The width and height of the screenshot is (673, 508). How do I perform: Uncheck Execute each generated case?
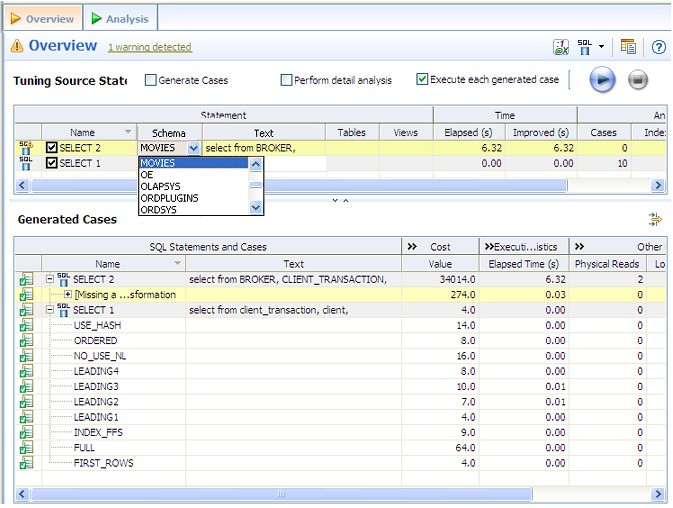click(x=422, y=80)
